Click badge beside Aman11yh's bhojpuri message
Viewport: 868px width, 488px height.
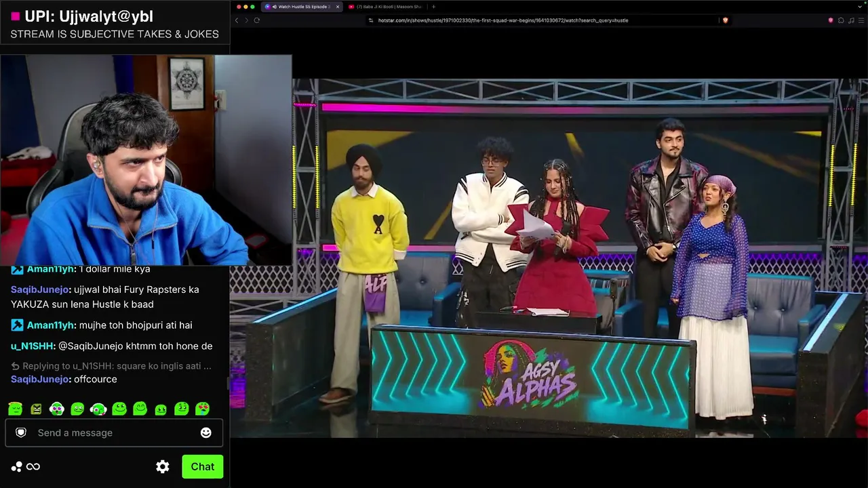(17, 325)
